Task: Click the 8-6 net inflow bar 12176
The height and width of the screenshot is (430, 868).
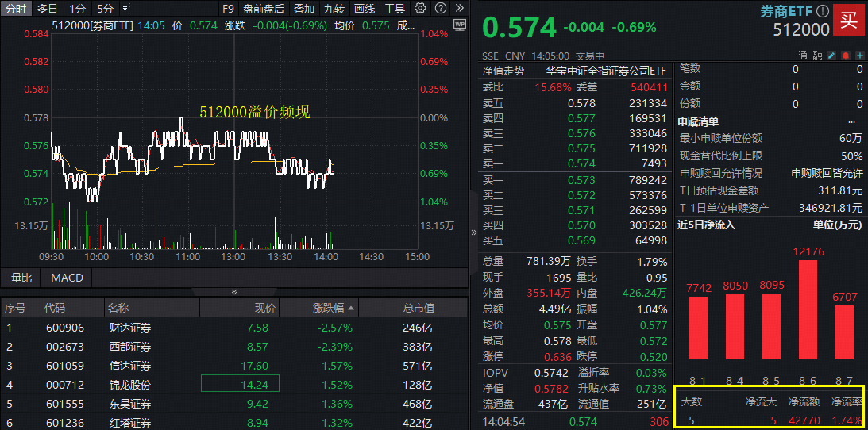Action: coord(808,310)
